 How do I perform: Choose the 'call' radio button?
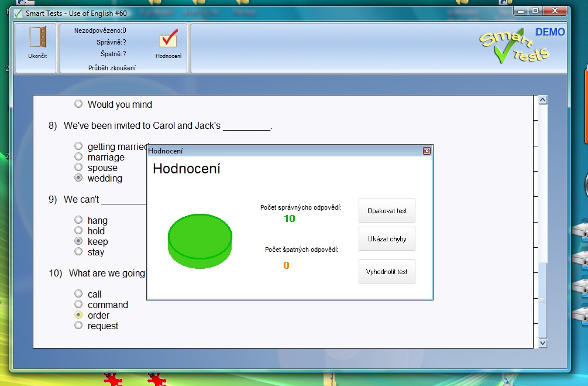click(x=78, y=294)
